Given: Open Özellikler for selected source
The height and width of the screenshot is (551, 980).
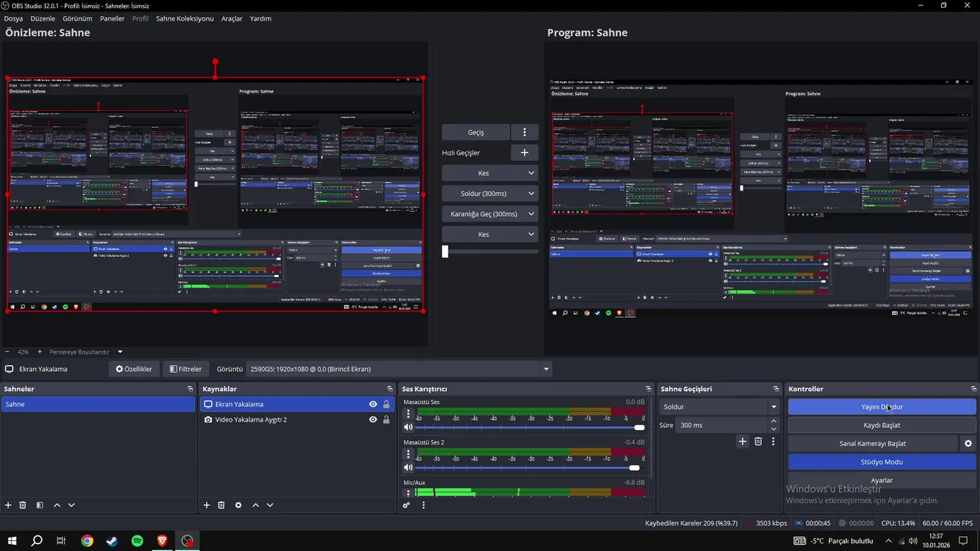Looking at the screenshot, I should (134, 369).
